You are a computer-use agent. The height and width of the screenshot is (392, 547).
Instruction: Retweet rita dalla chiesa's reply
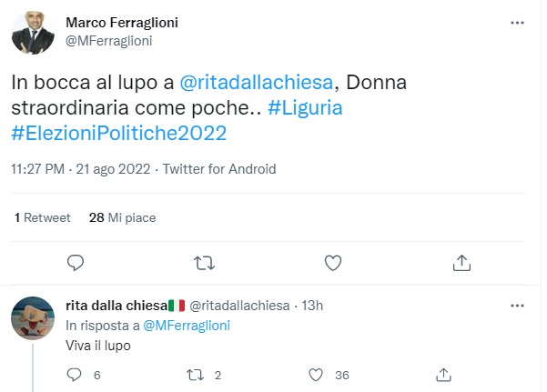point(193,374)
